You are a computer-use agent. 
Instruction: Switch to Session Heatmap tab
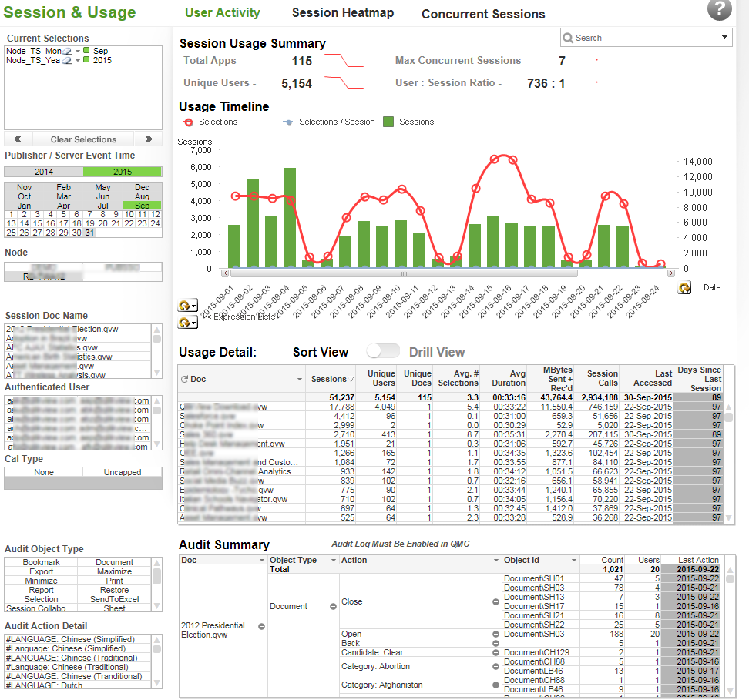343,13
